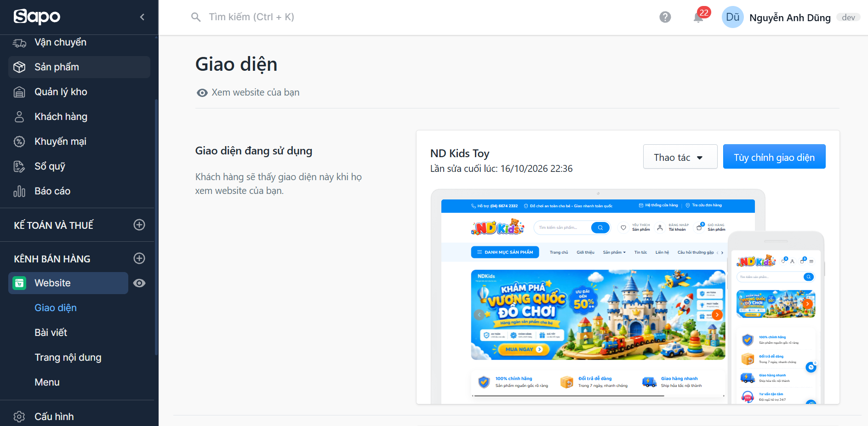The height and width of the screenshot is (426, 868).
Task: Click the Nguyễn Anh Dũng account name
Action: coord(790,17)
